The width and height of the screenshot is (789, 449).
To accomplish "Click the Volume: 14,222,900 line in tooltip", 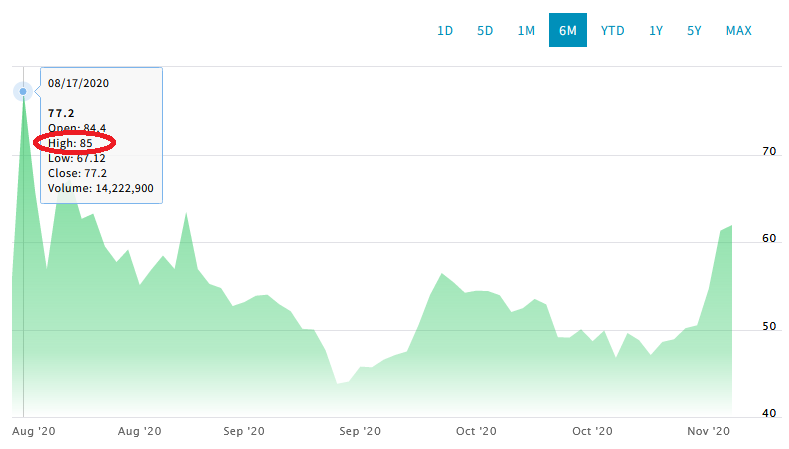I will (x=100, y=187).
